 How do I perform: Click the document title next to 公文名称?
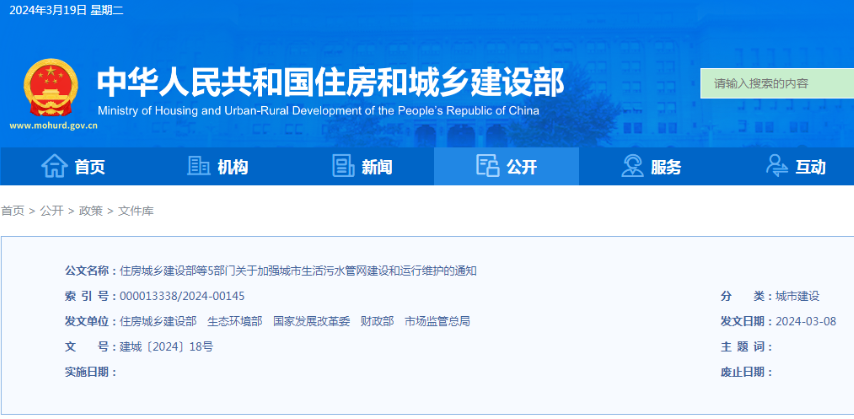coord(298,271)
